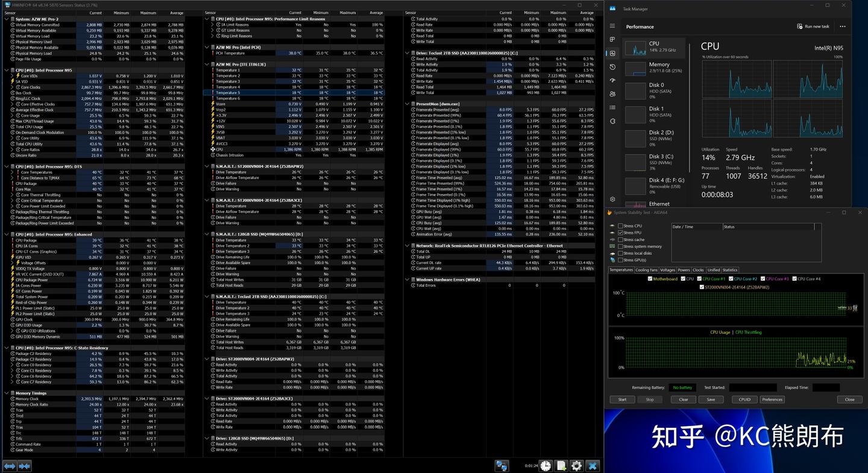Switch to Voltages tab in AIDA64
This screenshot has height=473, width=868.
pyautogui.click(x=667, y=270)
